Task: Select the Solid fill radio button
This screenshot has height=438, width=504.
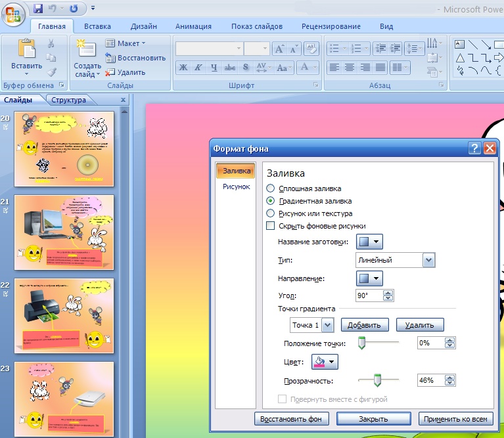Action: coord(271,188)
